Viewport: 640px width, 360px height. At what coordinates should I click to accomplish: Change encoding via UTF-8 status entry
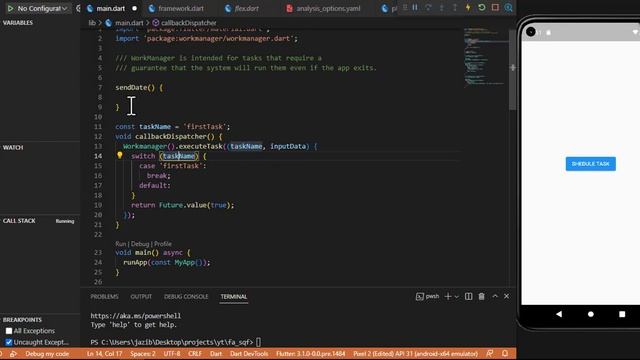point(172,353)
